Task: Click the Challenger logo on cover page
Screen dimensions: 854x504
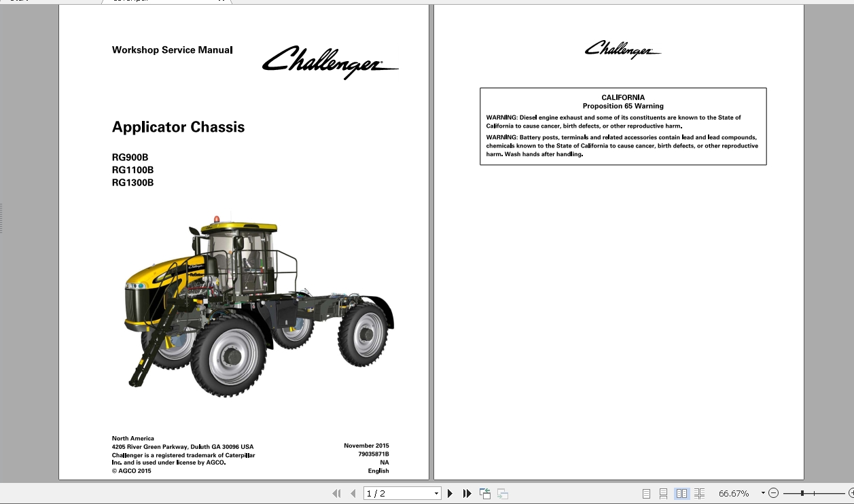Action: tap(330, 62)
